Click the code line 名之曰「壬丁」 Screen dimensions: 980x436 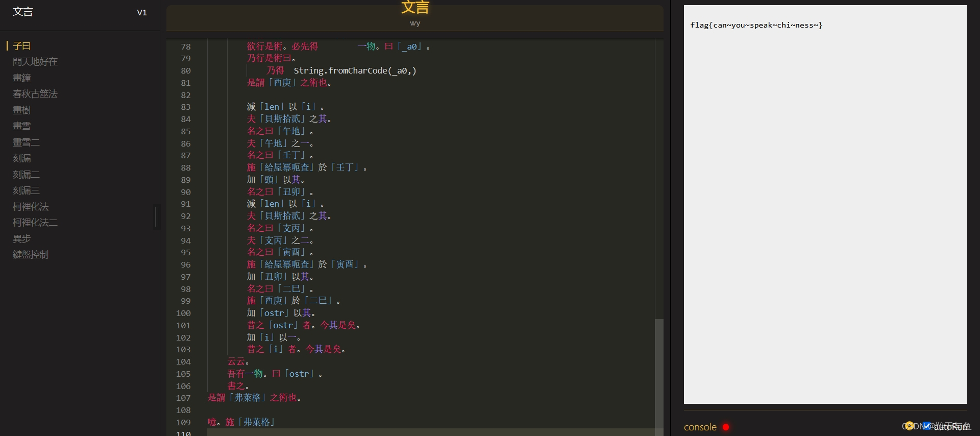click(280, 155)
